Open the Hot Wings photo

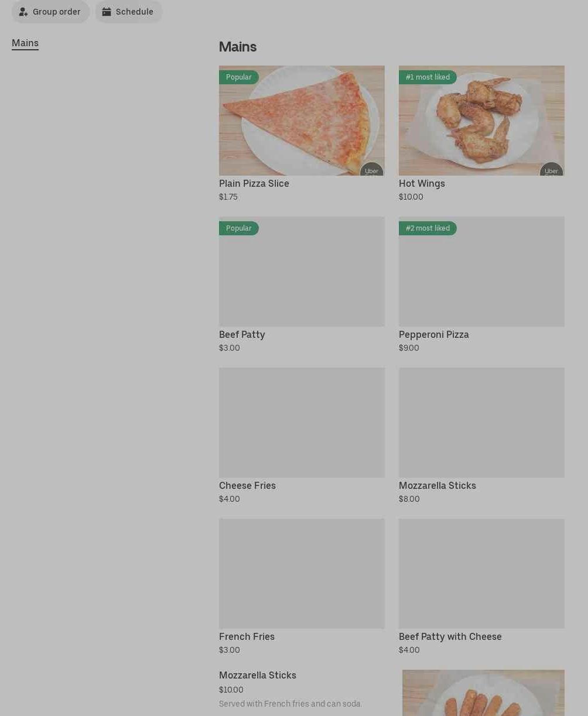(x=481, y=121)
